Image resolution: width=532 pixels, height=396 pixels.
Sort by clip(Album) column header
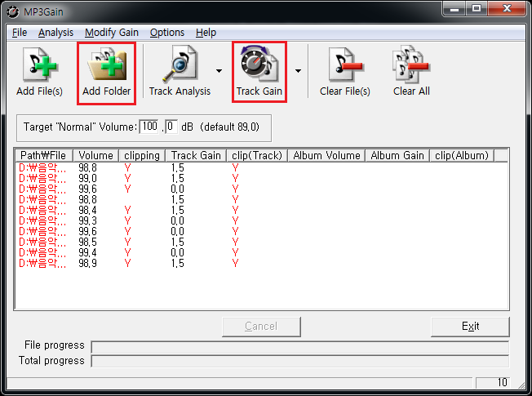click(x=462, y=156)
